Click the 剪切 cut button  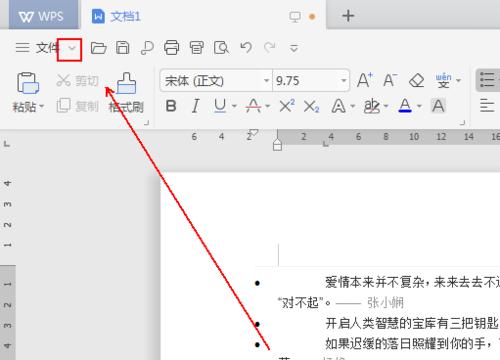(x=78, y=80)
